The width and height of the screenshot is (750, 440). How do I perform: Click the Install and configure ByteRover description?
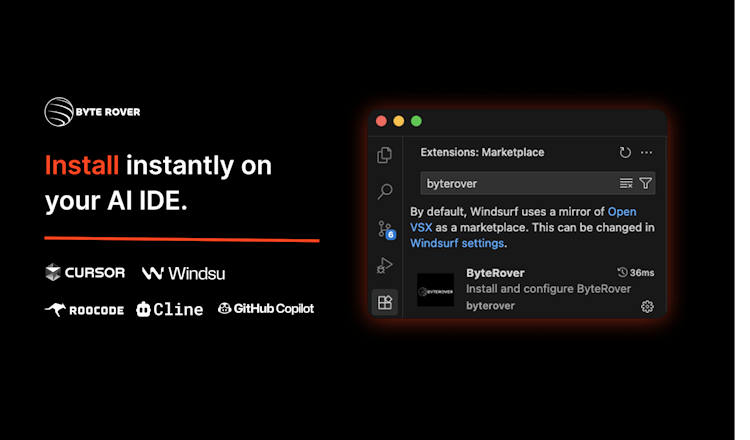548,289
